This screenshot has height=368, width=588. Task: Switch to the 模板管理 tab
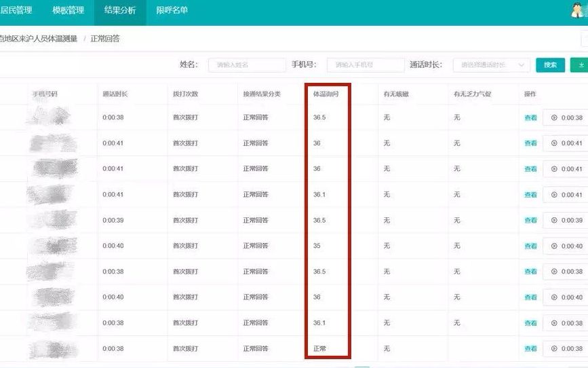pos(68,10)
